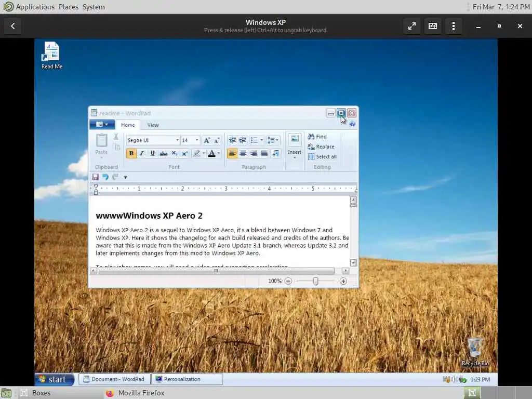
Task: Click the WordPad Help question mark icon
Action: [x=352, y=124]
